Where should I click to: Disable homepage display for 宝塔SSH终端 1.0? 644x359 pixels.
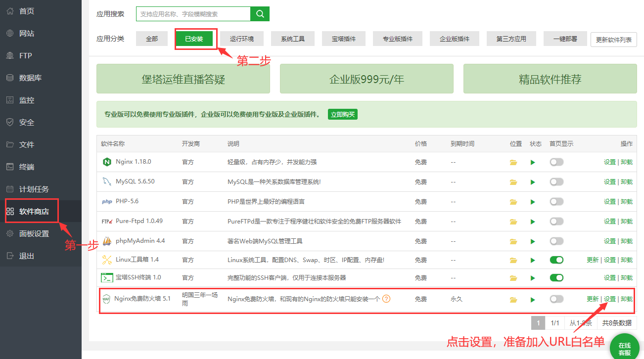[x=556, y=278]
